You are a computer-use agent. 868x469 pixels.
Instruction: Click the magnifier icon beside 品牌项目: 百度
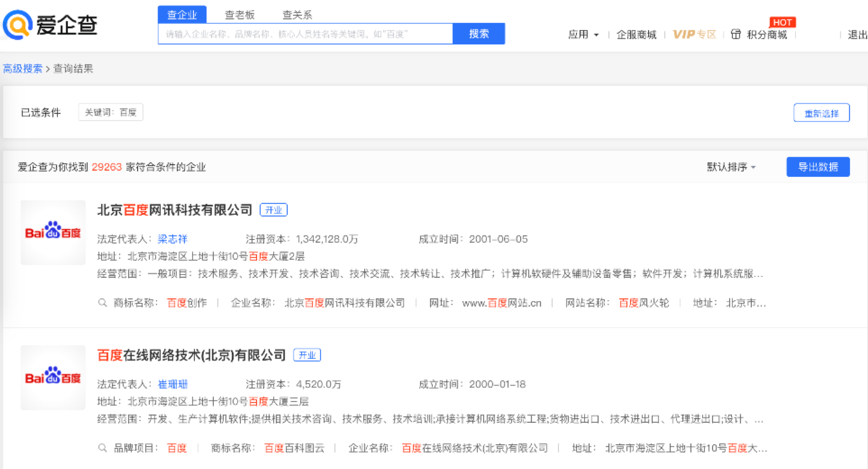point(103,448)
